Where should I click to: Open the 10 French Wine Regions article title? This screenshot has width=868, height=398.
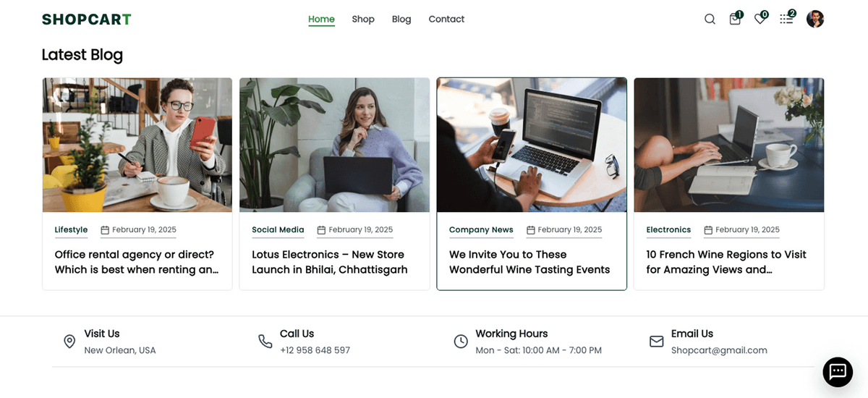coord(726,262)
